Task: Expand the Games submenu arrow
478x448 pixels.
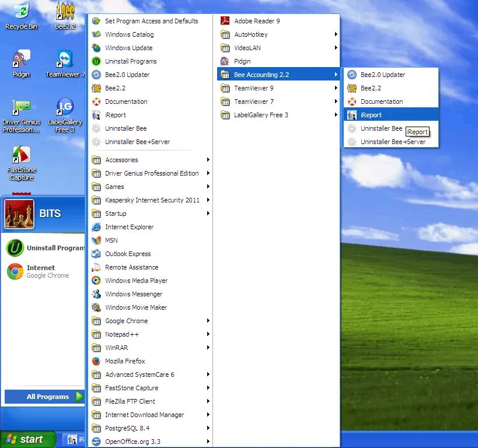Action: pyautogui.click(x=208, y=187)
